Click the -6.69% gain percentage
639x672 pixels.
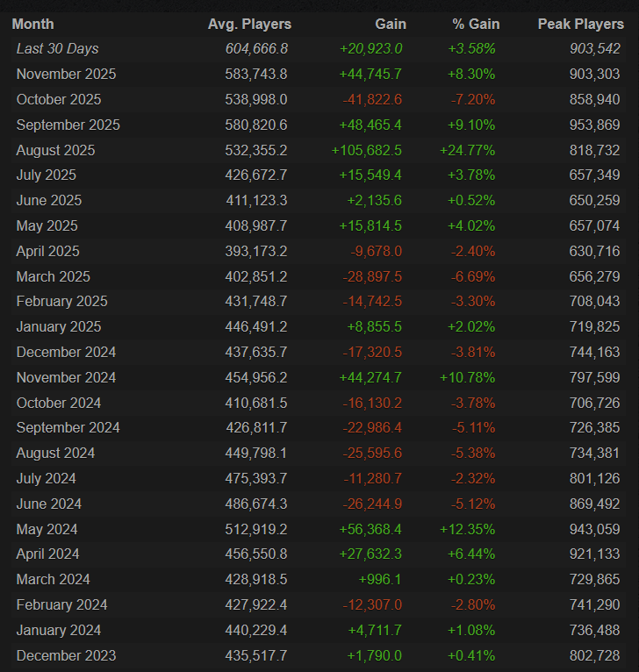coord(473,276)
